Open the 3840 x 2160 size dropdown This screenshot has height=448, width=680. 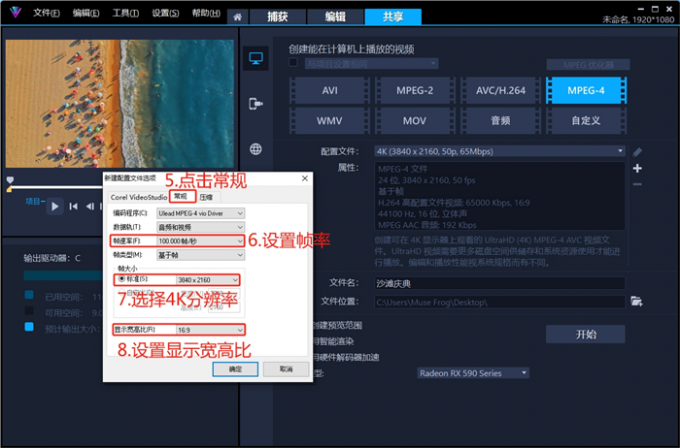[x=208, y=280]
